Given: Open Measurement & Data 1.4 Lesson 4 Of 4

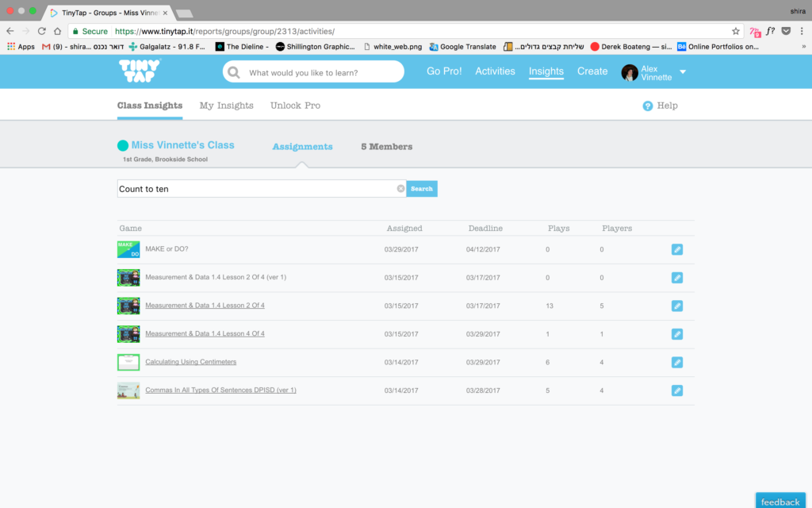Looking at the screenshot, I should [x=205, y=333].
